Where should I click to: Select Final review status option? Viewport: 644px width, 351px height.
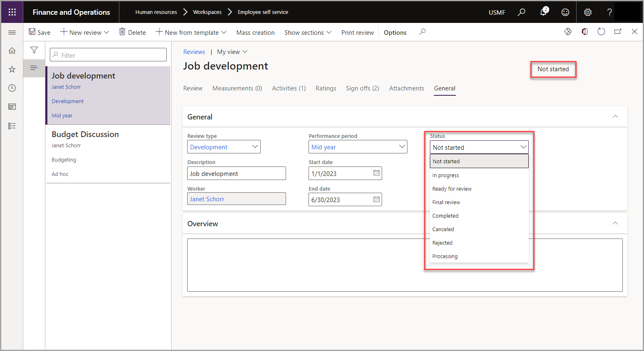479,202
